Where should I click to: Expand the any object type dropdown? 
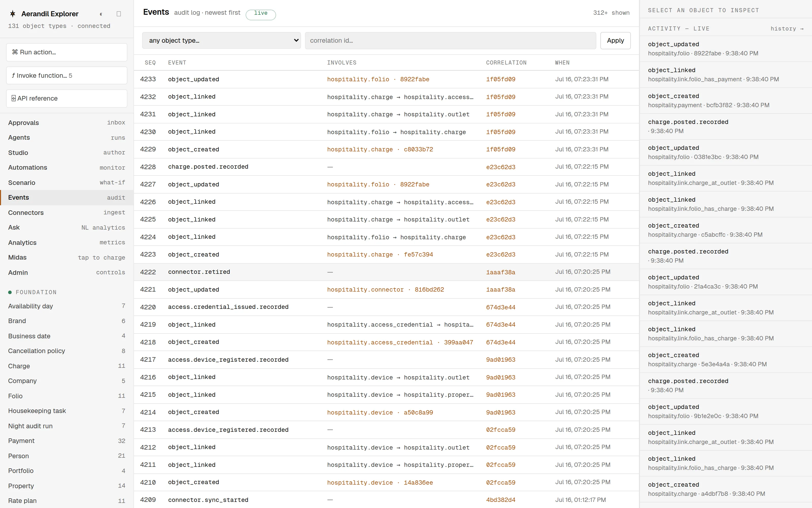222,40
